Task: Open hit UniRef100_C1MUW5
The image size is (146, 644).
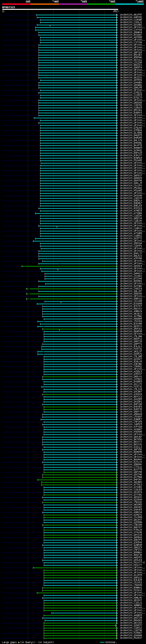Action: [131, 20]
